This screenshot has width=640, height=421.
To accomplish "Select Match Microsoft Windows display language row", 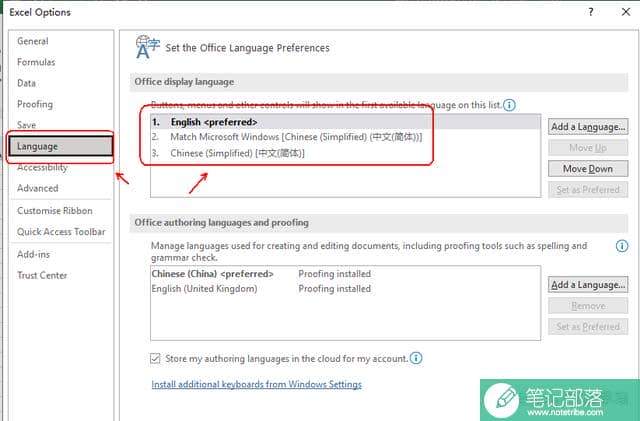I will tap(345, 137).
